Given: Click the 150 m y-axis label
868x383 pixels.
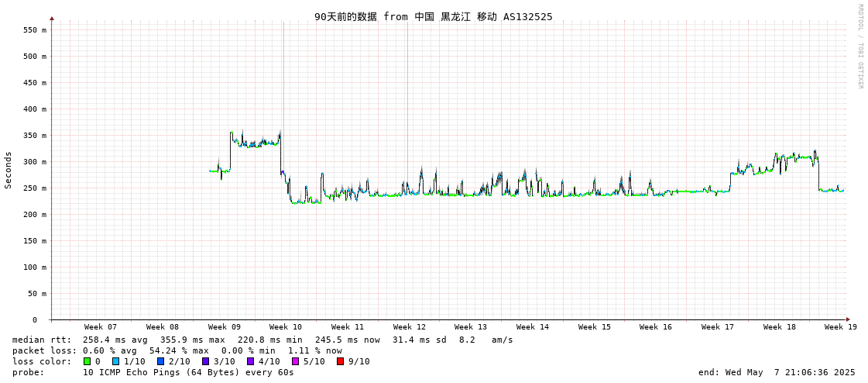Looking at the screenshot, I should 34,241.
